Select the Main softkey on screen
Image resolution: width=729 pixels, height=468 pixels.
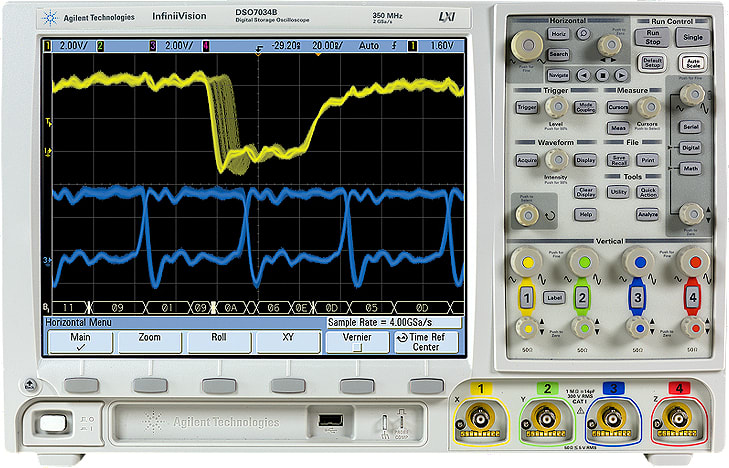point(80,342)
